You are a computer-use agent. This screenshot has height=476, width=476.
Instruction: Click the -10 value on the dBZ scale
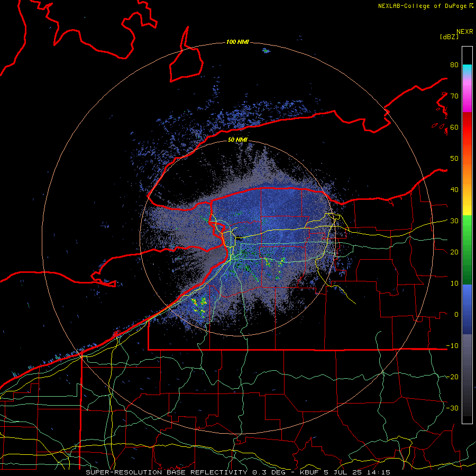tap(452, 345)
